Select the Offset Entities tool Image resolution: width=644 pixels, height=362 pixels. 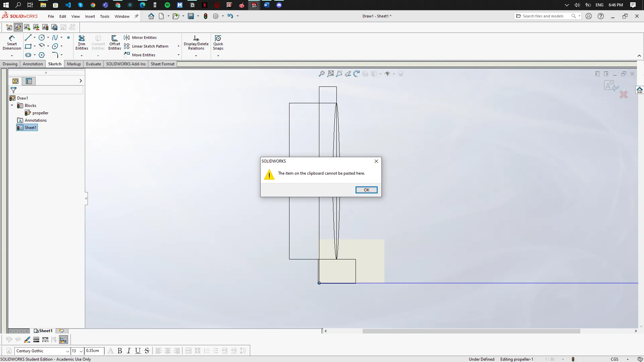pos(114,43)
